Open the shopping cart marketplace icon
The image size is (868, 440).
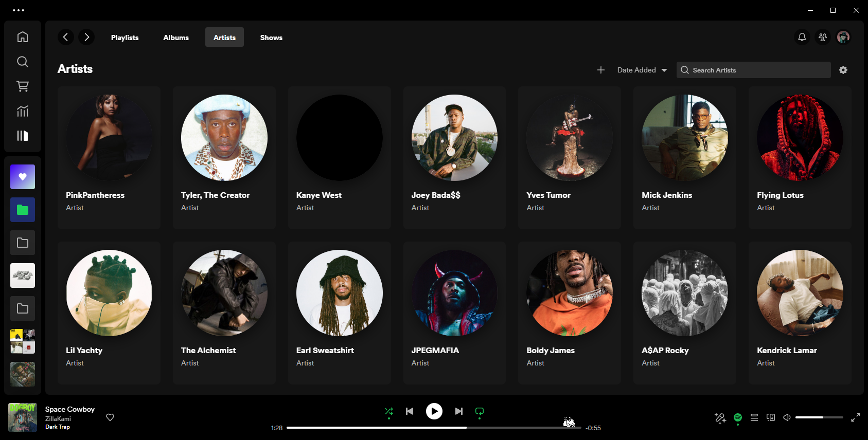point(23,86)
